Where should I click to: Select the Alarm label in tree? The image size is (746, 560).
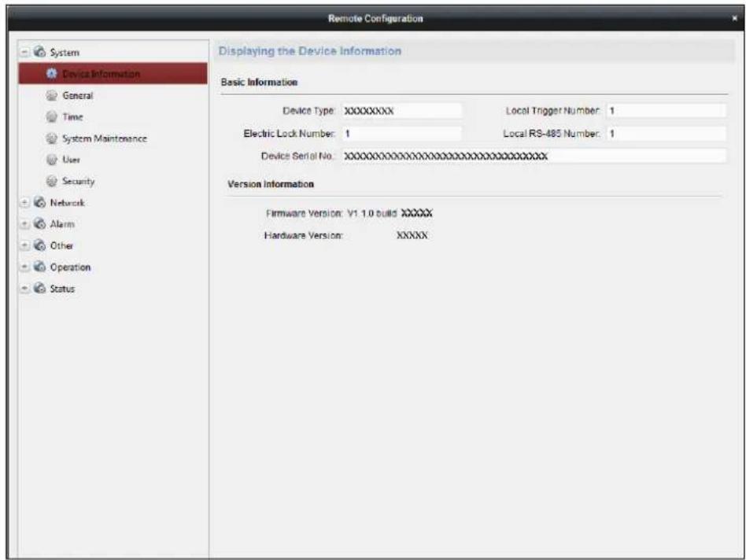[x=62, y=224]
